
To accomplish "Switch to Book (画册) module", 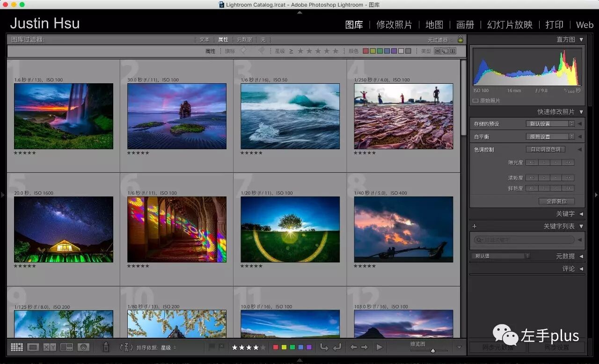I will click(465, 25).
